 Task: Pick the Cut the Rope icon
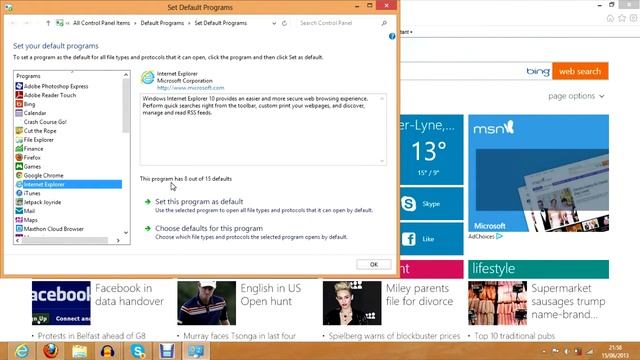(19, 131)
